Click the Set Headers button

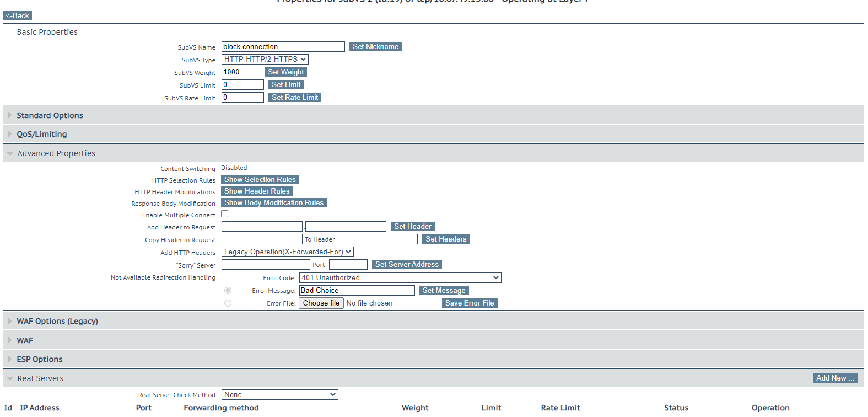[x=446, y=239]
